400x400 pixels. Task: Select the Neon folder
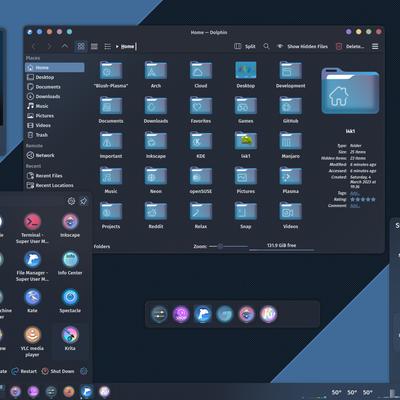pos(156,180)
